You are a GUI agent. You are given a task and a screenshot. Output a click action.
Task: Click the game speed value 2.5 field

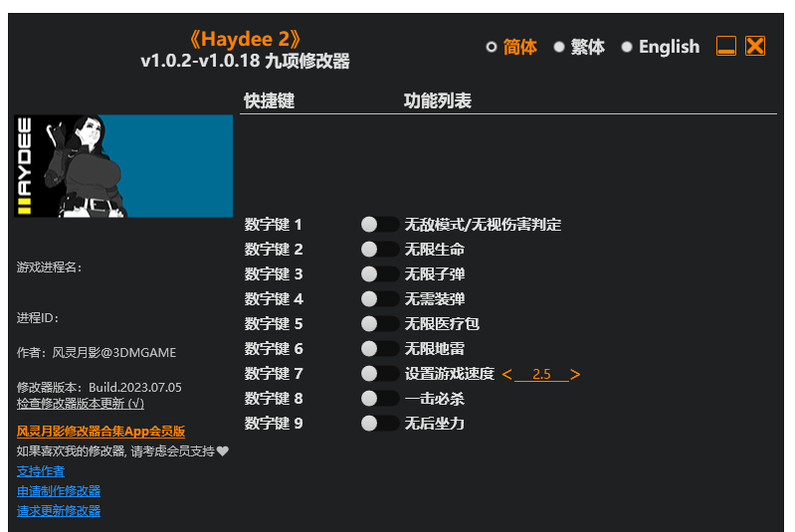(541, 375)
